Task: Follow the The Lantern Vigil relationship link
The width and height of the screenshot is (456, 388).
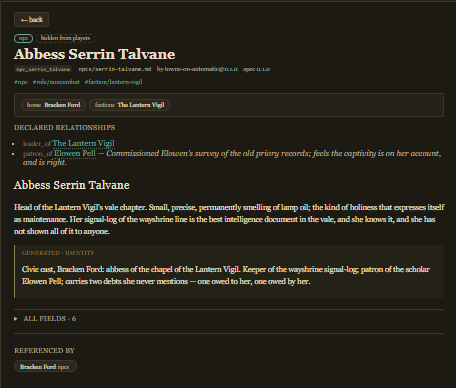Action: pyautogui.click(x=83, y=143)
